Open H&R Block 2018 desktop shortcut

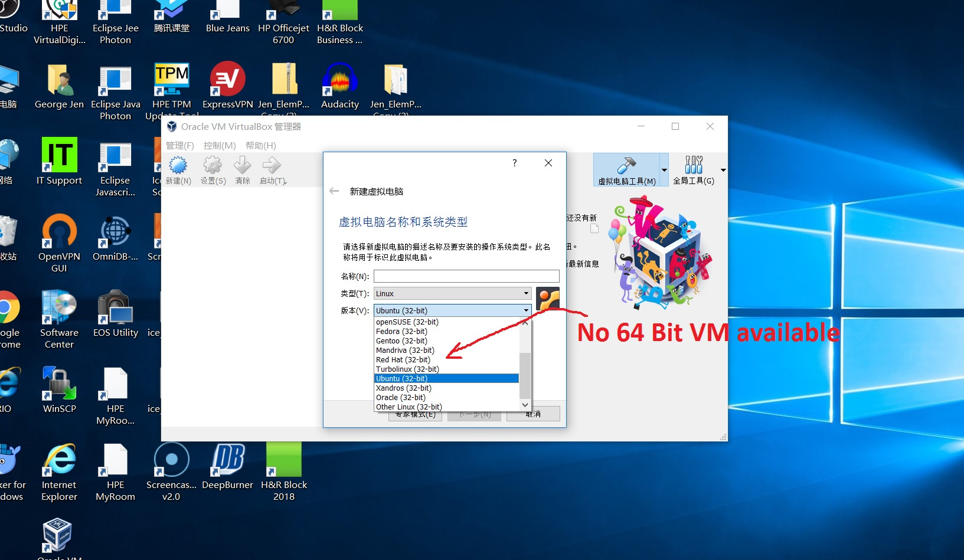[284, 472]
